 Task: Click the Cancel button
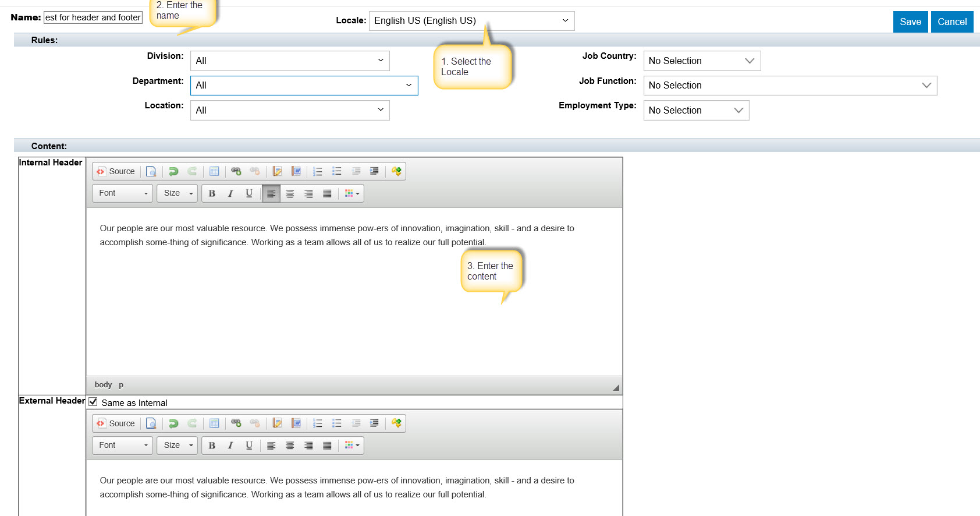952,22
